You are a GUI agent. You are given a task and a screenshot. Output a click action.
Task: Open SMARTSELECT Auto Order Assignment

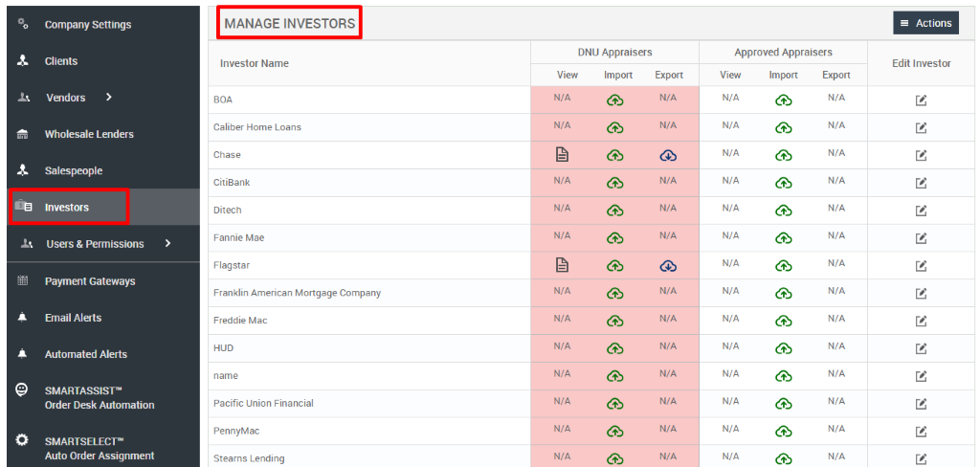click(x=100, y=448)
